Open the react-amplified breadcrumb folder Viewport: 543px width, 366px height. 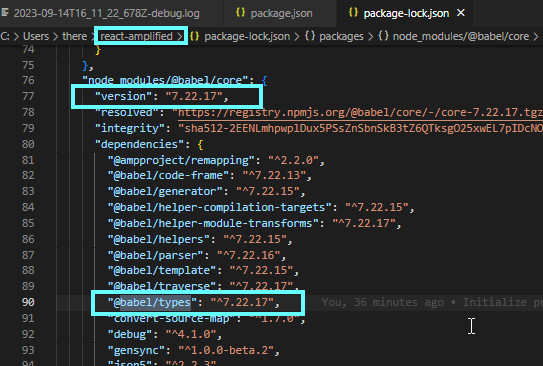tap(136, 36)
